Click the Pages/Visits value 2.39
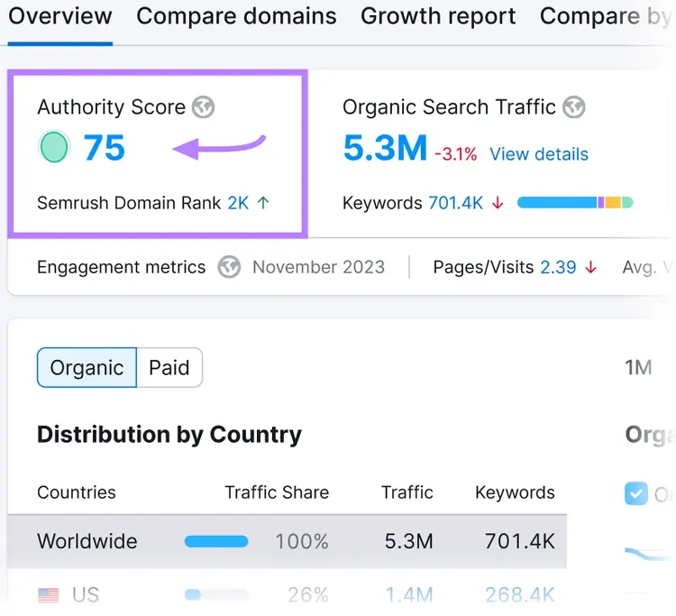The height and width of the screenshot is (616, 676). coord(558,267)
